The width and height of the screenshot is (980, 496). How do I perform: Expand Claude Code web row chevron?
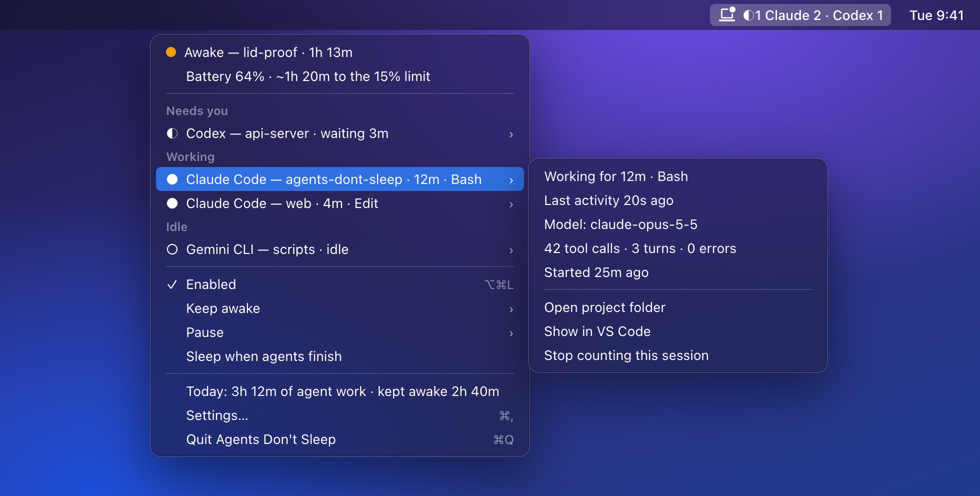coord(511,204)
